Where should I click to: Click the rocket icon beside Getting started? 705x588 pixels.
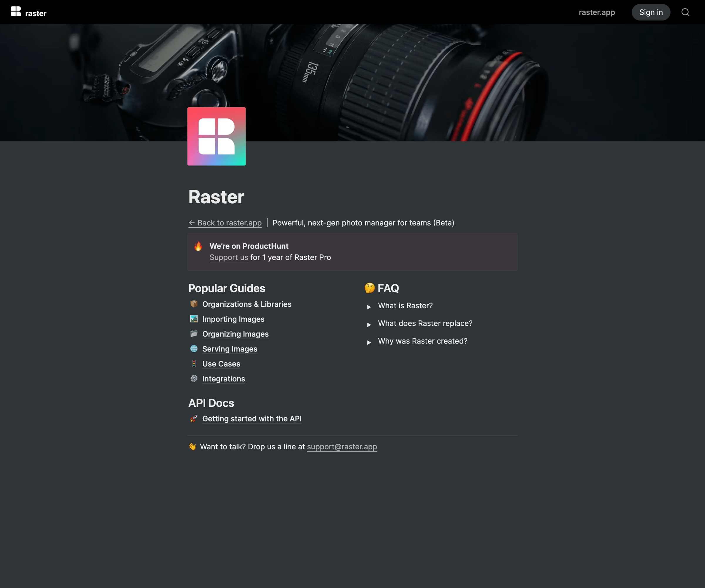coord(194,418)
